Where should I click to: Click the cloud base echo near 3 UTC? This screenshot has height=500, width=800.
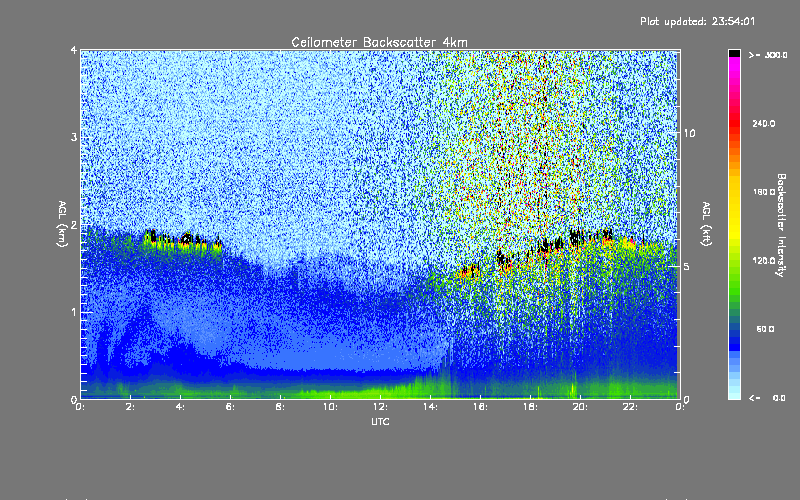pyautogui.click(x=152, y=238)
